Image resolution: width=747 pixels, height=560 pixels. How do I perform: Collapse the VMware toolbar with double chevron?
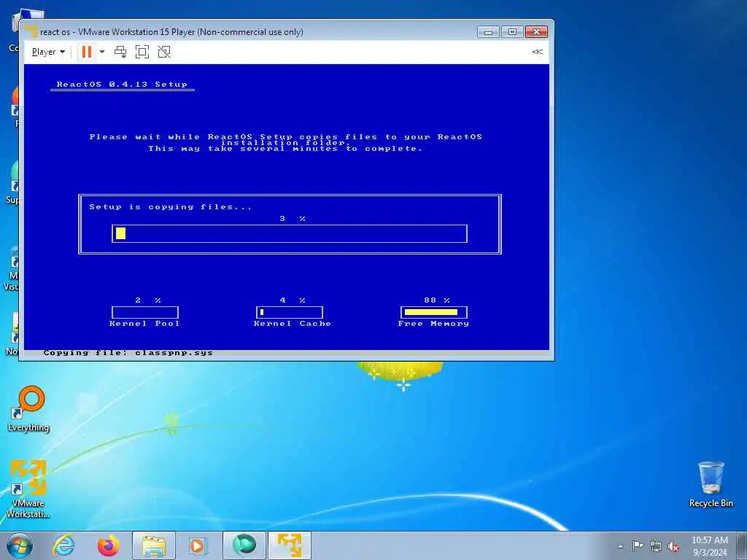pos(538,52)
